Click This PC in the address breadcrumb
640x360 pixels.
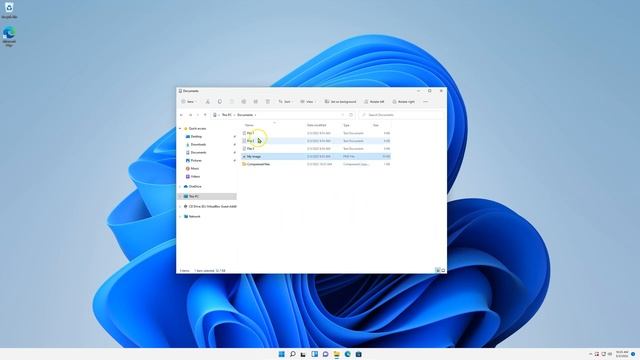[227, 115]
